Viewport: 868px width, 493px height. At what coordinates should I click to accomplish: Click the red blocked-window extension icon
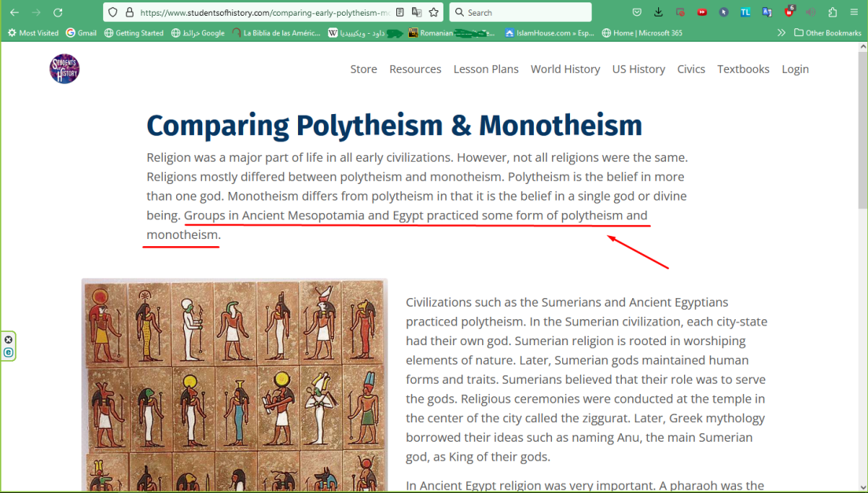tap(680, 12)
